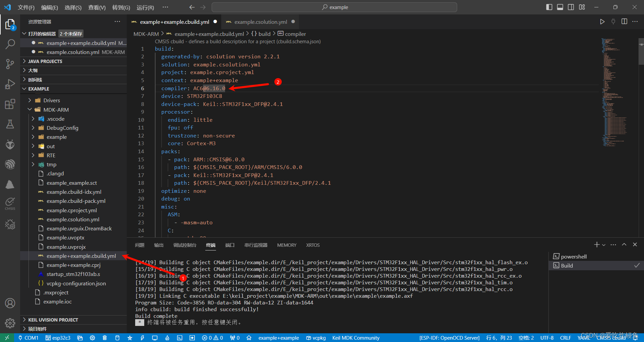Click the plug icon in editor toolbar
Viewport: 644px width, 342px height.
click(x=613, y=22)
